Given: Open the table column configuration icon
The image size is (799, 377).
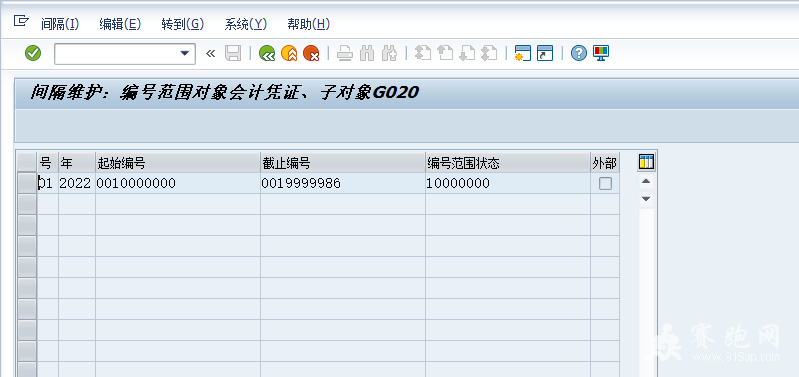Looking at the screenshot, I should tap(646, 163).
